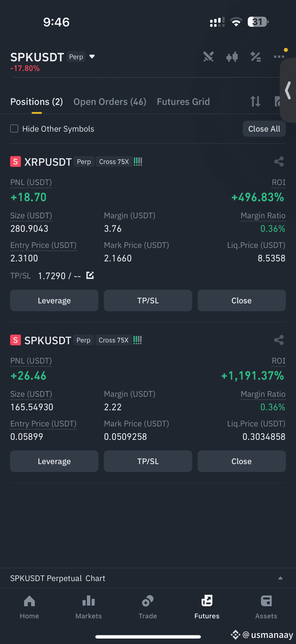Open XRPUSDT Cross 75X margin setting
Image resolution: width=296 pixels, height=644 pixels.
tap(114, 162)
